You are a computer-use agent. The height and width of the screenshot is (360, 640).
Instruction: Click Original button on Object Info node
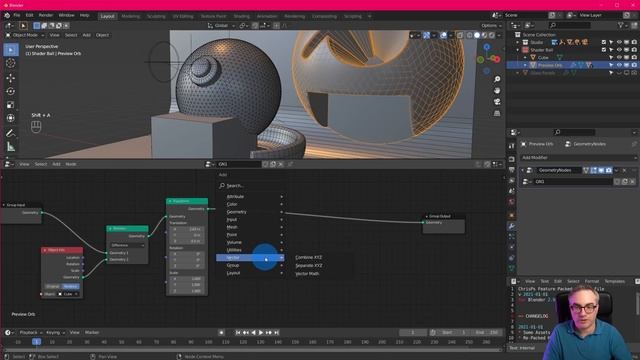click(53, 287)
